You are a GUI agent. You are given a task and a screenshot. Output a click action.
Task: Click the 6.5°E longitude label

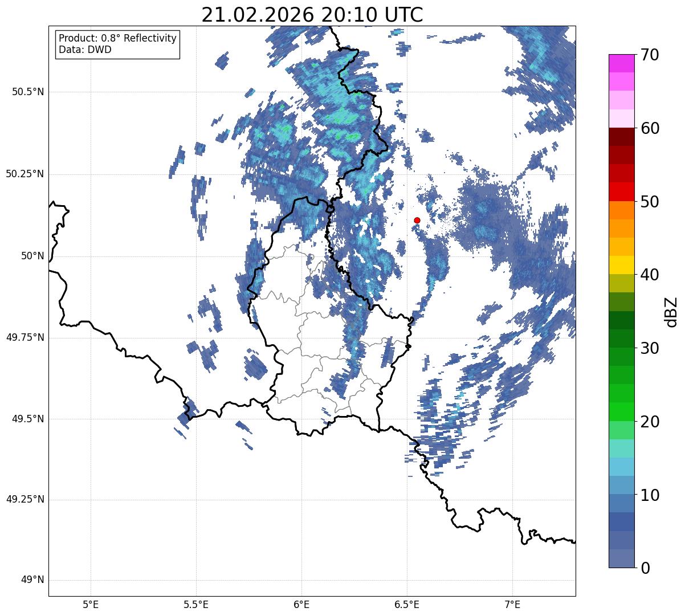(x=407, y=604)
